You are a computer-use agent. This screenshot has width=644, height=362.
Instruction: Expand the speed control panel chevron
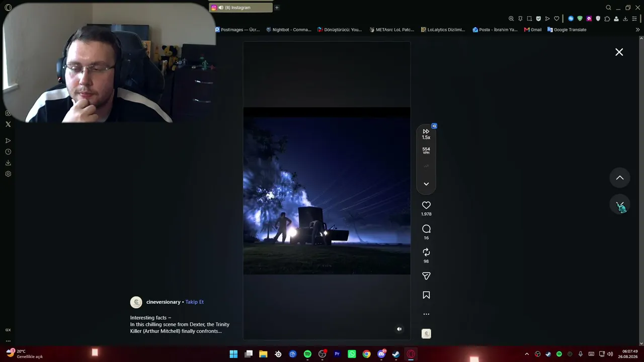pyautogui.click(x=426, y=184)
